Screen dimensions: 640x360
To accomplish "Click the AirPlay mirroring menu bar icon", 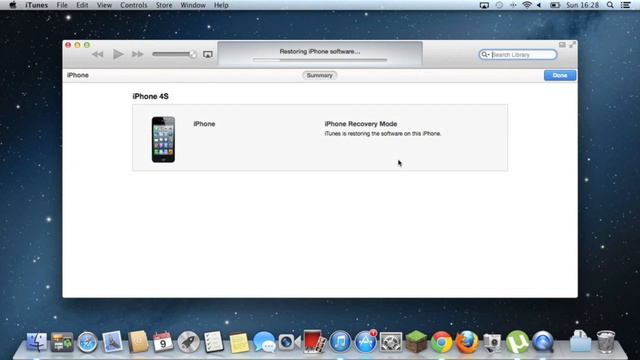I will click(484, 5).
